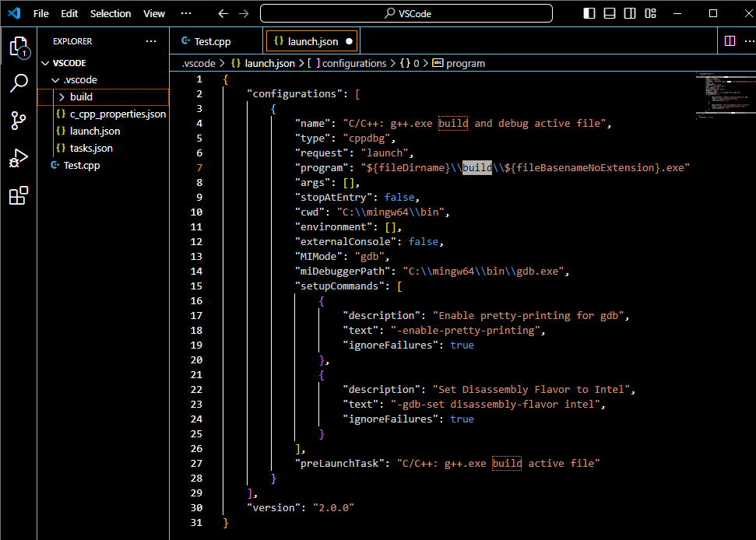Open the hidden menus ellipsis in menu bar
Viewport: 756px width, 540px height.
point(186,13)
